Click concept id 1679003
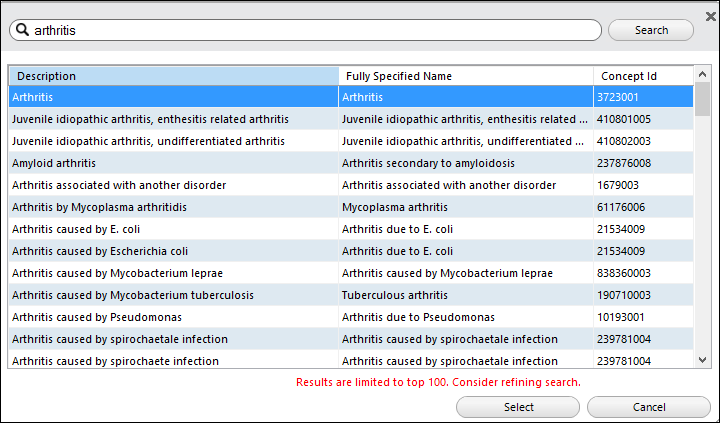The height and width of the screenshot is (423, 720). pyautogui.click(x=643, y=185)
